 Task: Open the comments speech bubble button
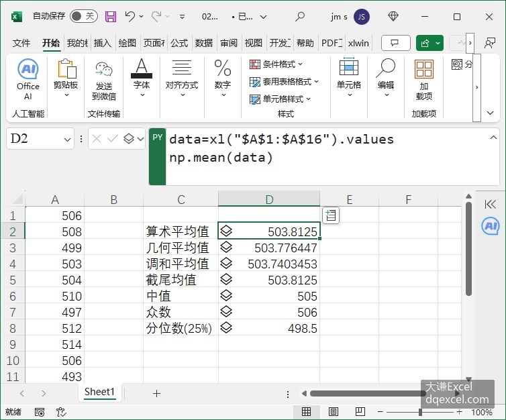tap(396, 43)
